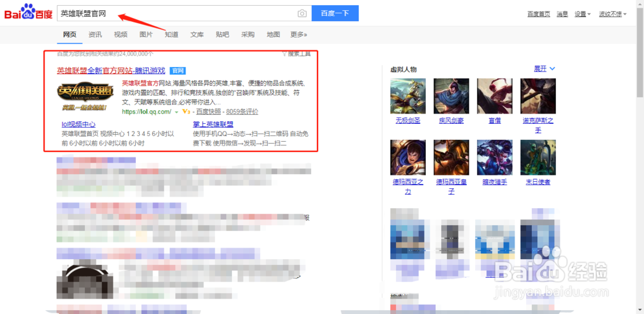Image resolution: width=644 pixels, height=314 pixels.
Task: Click the 官网 badge
Action: pos(178,71)
